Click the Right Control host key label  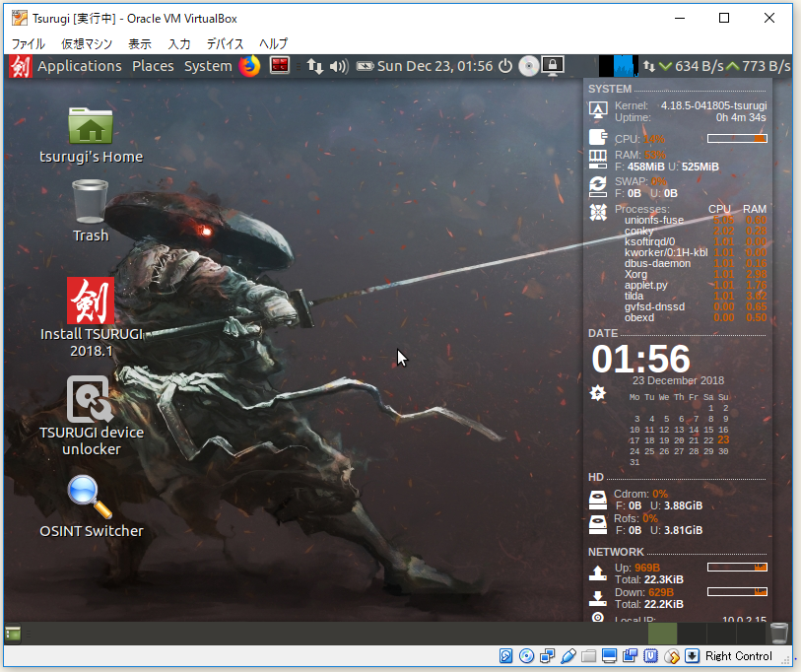(739, 656)
